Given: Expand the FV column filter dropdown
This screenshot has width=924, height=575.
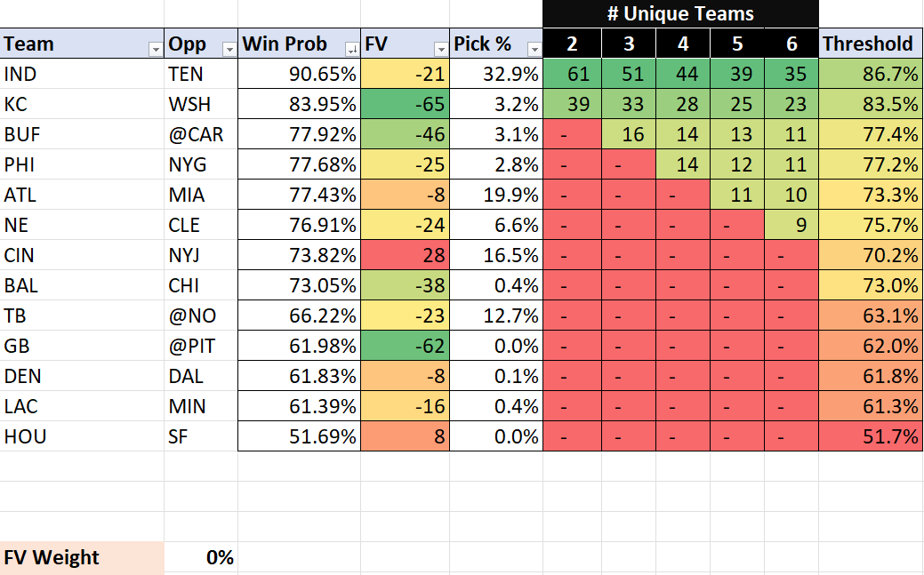Looking at the screenshot, I should pos(440,48).
